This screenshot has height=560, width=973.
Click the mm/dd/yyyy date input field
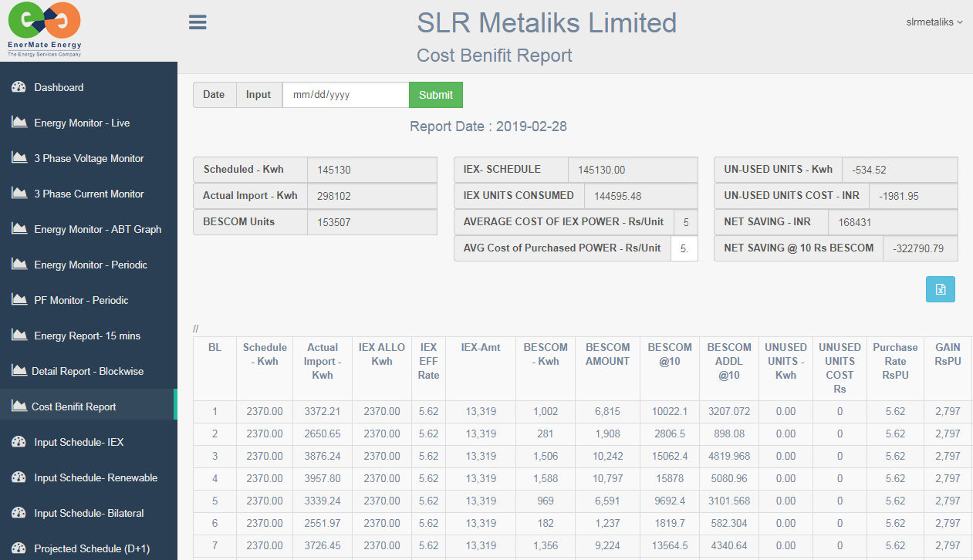[345, 95]
